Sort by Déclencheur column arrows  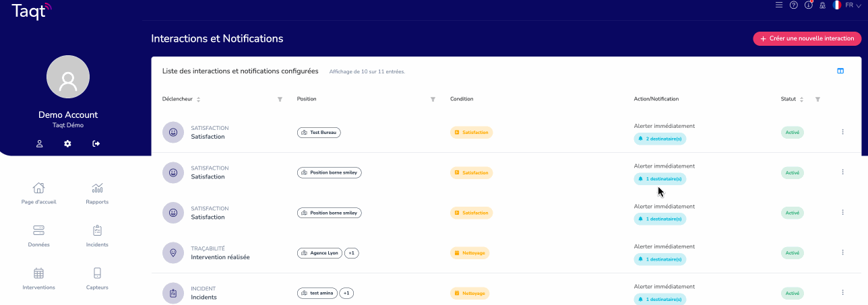tap(198, 100)
